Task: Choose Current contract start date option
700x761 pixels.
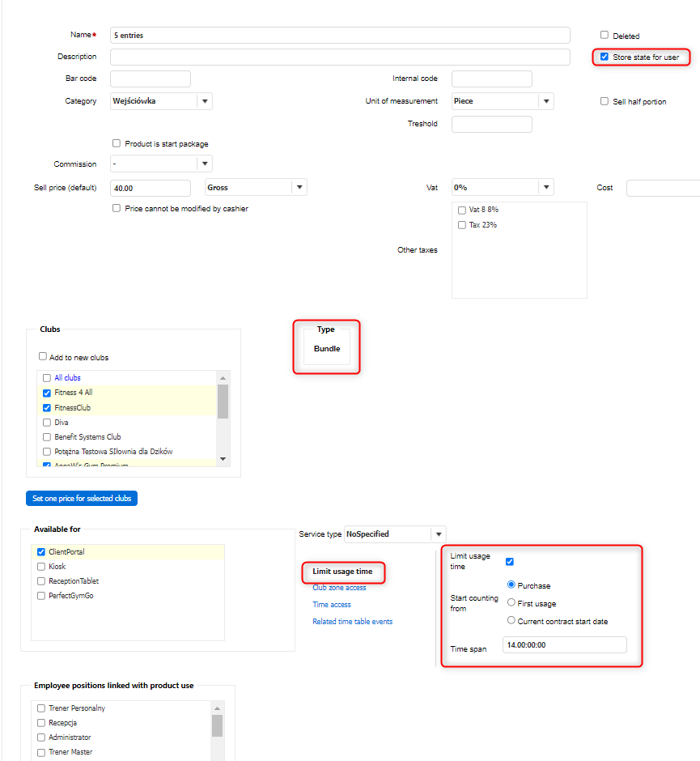Action: click(511, 621)
